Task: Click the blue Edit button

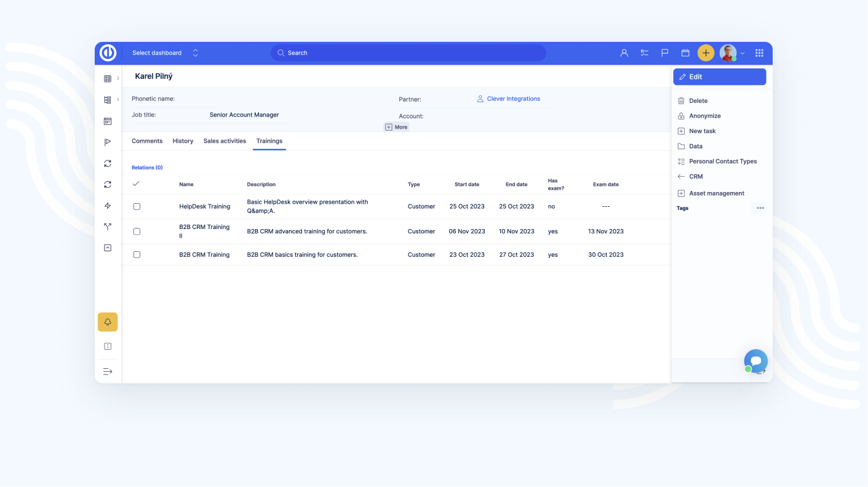Action: coord(719,77)
